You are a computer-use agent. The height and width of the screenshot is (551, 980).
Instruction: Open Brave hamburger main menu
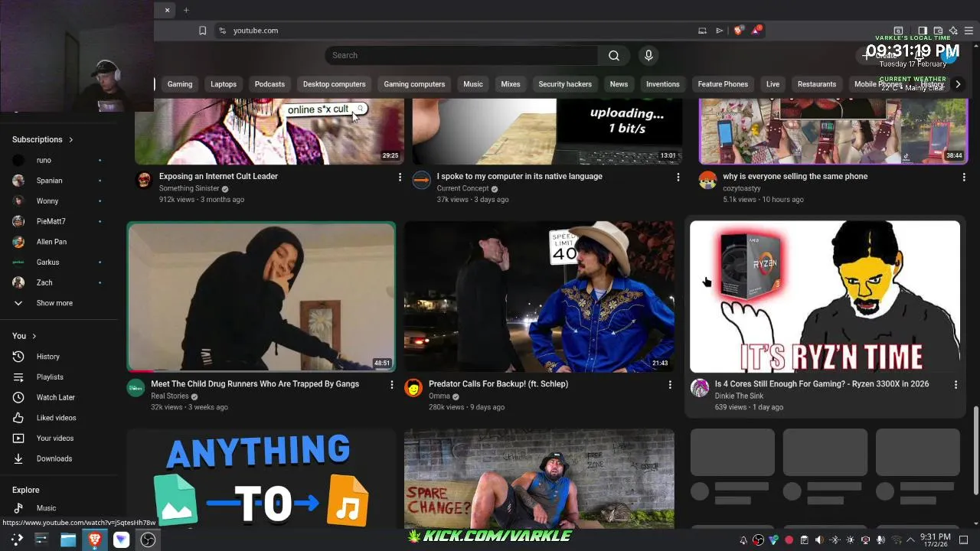(969, 31)
